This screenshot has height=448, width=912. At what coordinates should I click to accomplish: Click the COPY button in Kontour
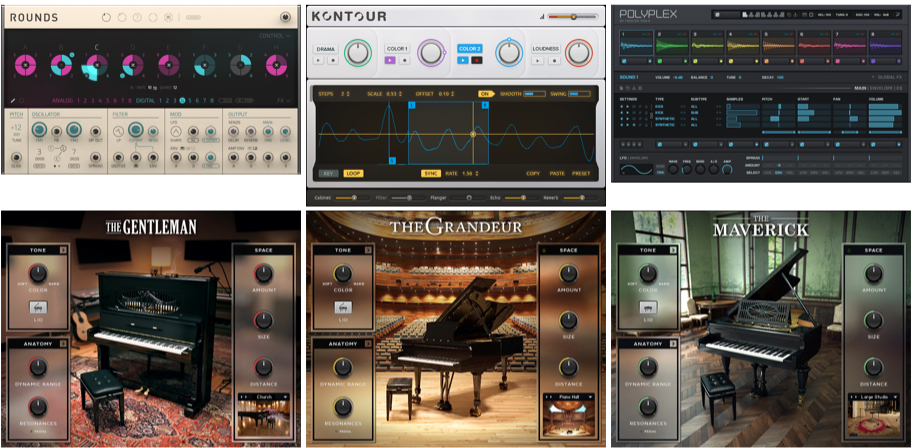[x=534, y=173]
